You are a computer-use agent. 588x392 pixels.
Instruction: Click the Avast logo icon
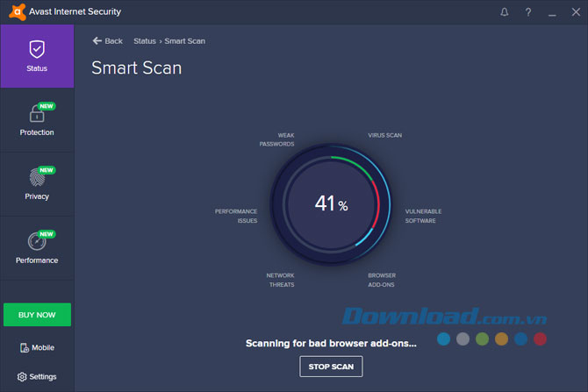[18, 12]
